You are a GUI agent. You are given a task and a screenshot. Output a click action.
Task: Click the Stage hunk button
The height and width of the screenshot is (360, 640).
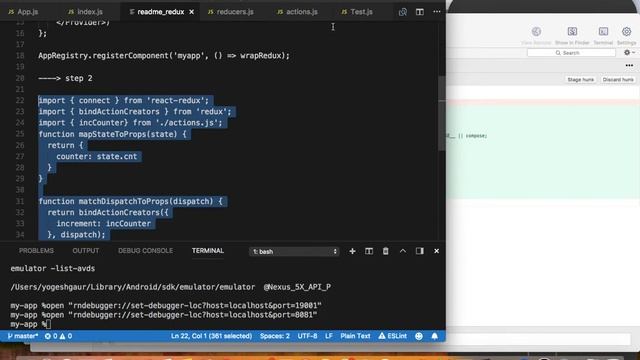580,80
